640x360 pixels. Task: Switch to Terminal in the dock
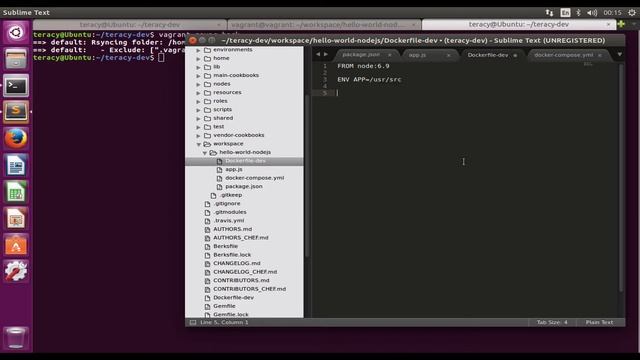(x=16, y=86)
